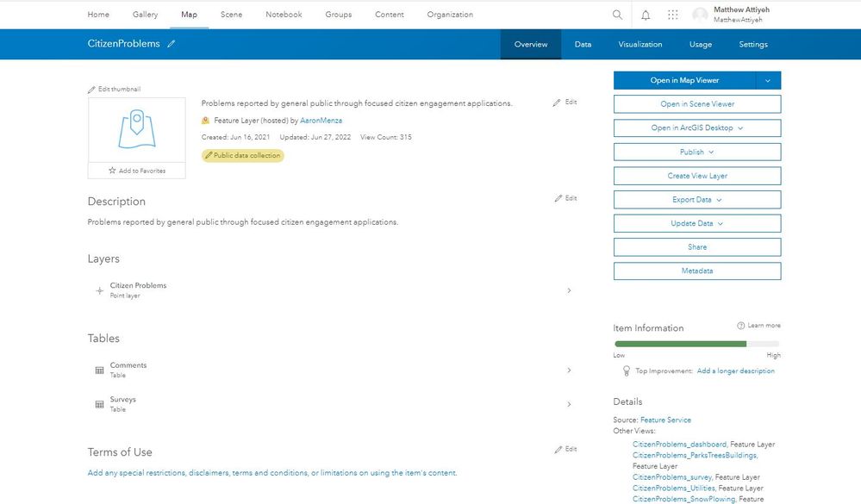Click the Create View Layer button
861x504 pixels.
697,176
